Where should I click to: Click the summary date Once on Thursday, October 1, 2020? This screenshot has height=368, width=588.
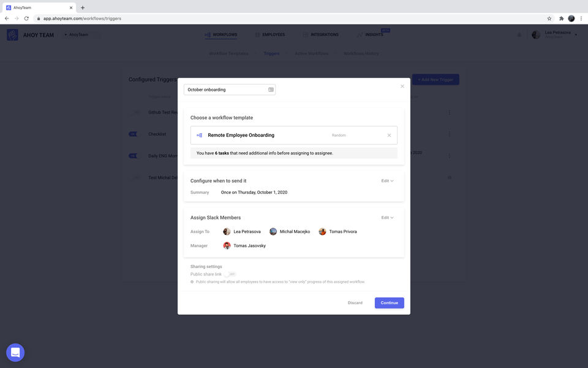(x=254, y=192)
